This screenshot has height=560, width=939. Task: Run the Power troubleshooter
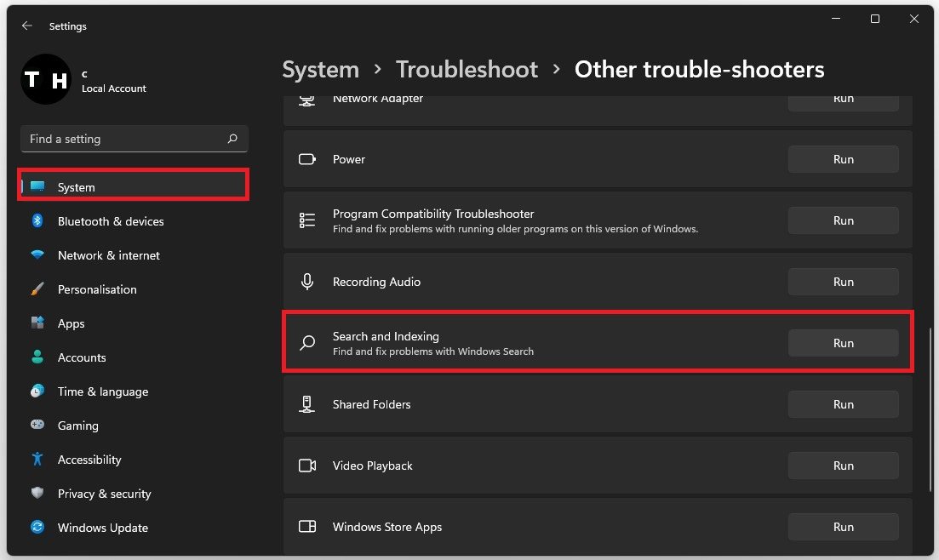pos(843,159)
